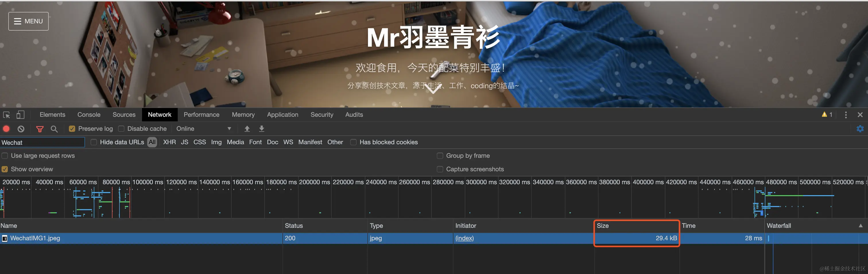The height and width of the screenshot is (274, 868).
Task: Filter requests by Font
Action: click(x=255, y=142)
